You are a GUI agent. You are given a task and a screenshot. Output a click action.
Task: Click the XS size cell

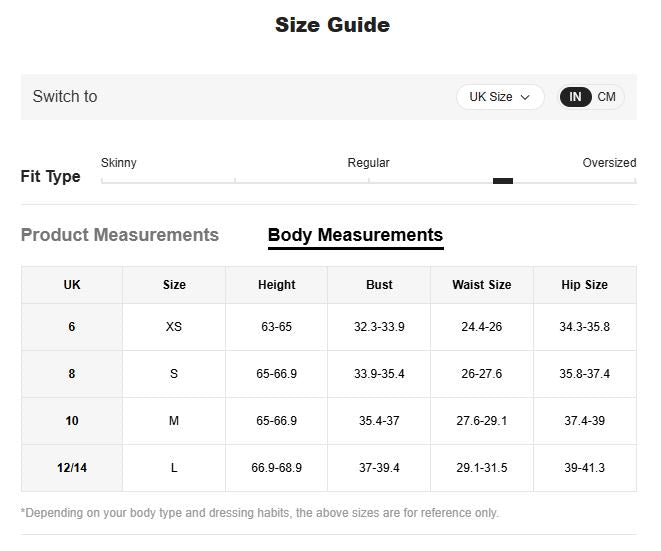tap(174, 327)
